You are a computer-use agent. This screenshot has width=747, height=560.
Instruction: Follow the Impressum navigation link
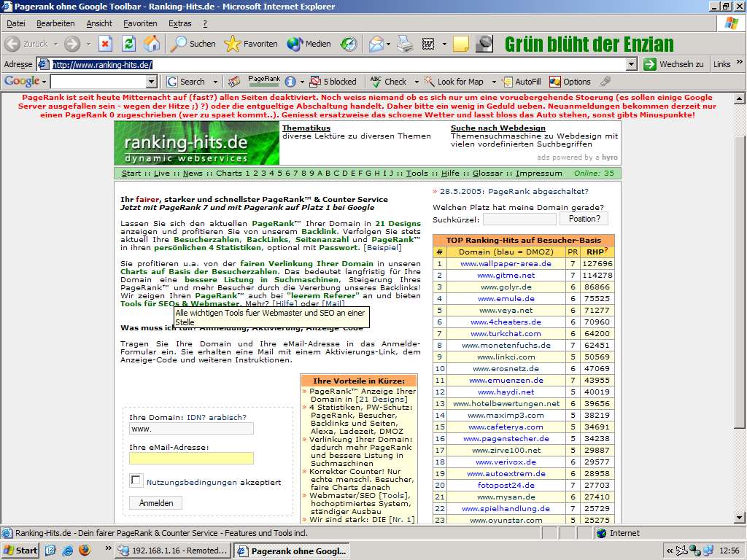[x=539, y=174]
